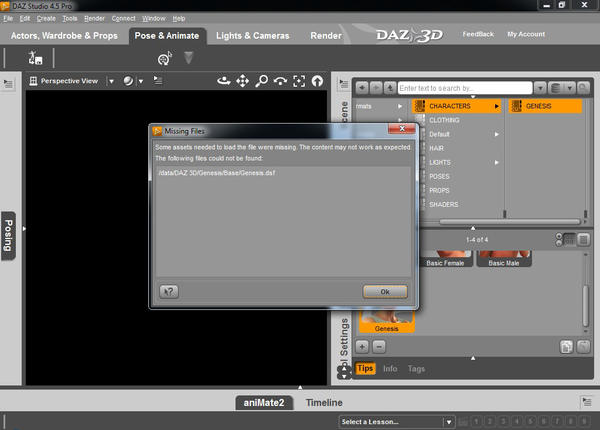The height and width of the screenshot is (430, 600).
Task: Click the thumbnail results vertical scrollbar
Action: [585, 305]
